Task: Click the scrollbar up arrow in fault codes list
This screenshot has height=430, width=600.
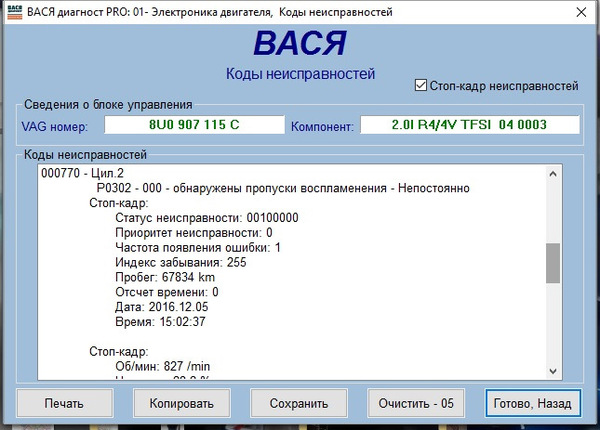Action: coord(552,175)
